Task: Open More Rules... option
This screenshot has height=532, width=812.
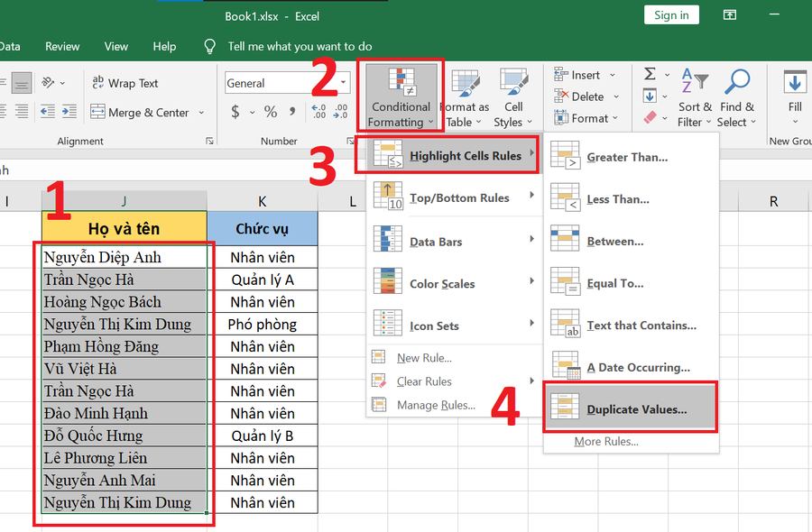Action: (x=631, y=442)
